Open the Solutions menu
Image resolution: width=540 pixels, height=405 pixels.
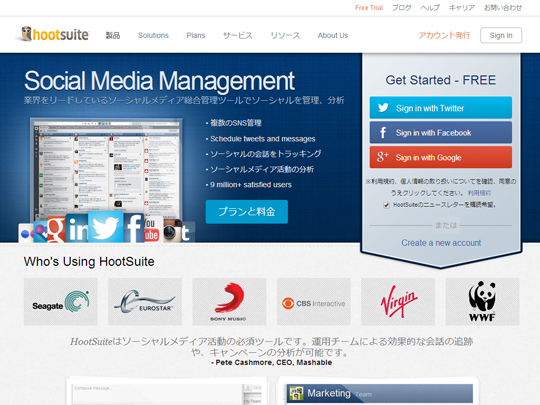[153, 35]
